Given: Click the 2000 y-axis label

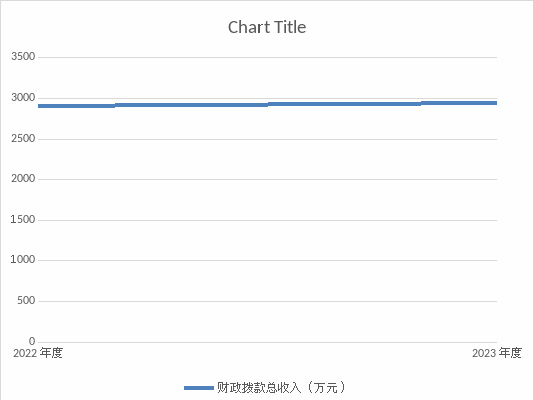Looking at the screenshot, I should tap(23, 178).
